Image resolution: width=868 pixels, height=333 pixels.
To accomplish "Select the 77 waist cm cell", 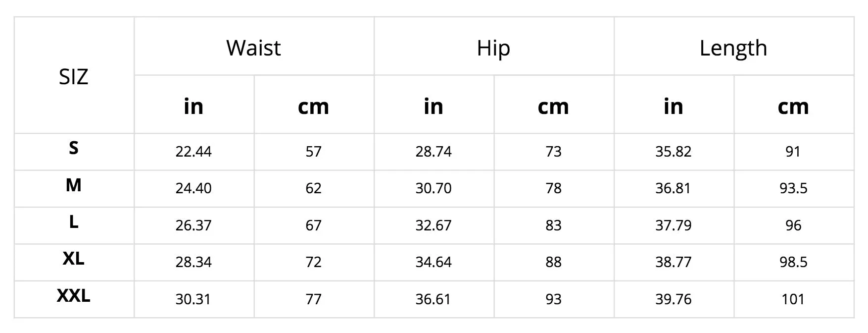I will tap(314, 299).
